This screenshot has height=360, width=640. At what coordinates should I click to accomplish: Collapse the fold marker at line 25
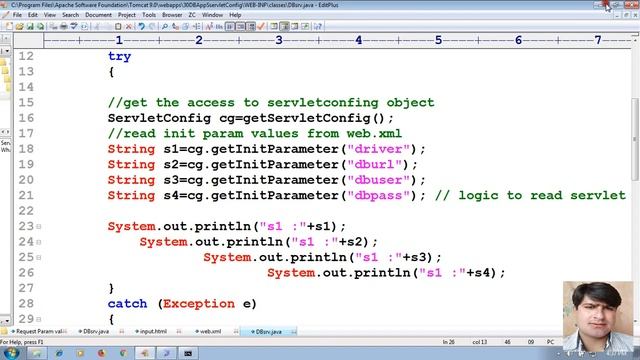[39, 258]
